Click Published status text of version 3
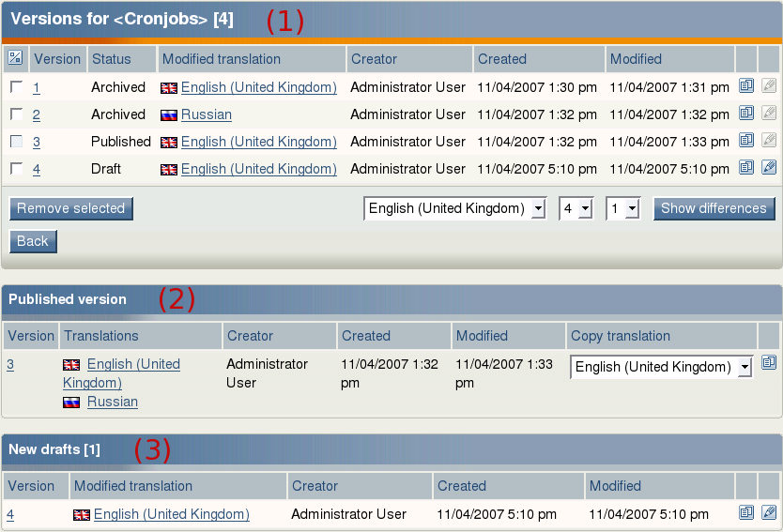The image size is (783, 532). [121, 142]
